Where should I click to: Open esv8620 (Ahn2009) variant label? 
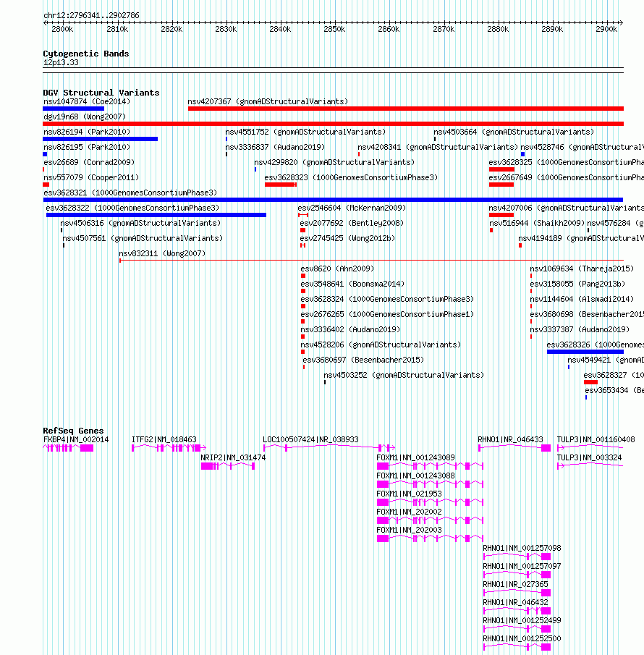[337, 269]
